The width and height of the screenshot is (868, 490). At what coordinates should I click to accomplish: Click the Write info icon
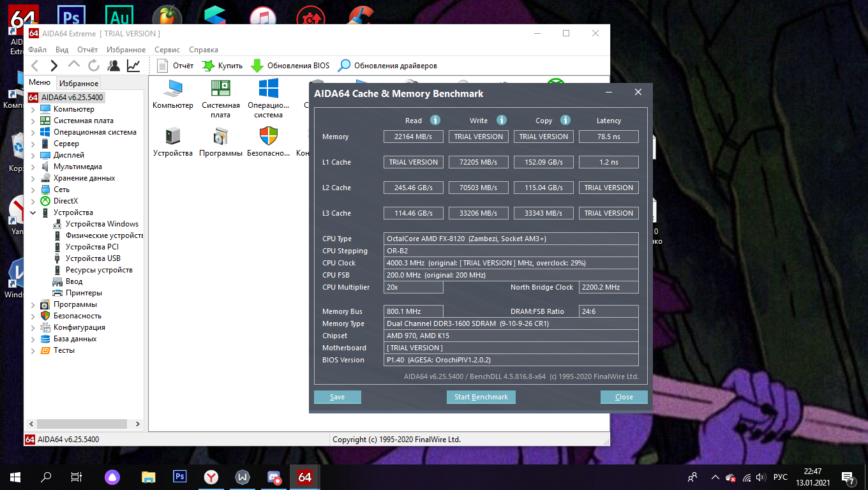coord(502,120)
